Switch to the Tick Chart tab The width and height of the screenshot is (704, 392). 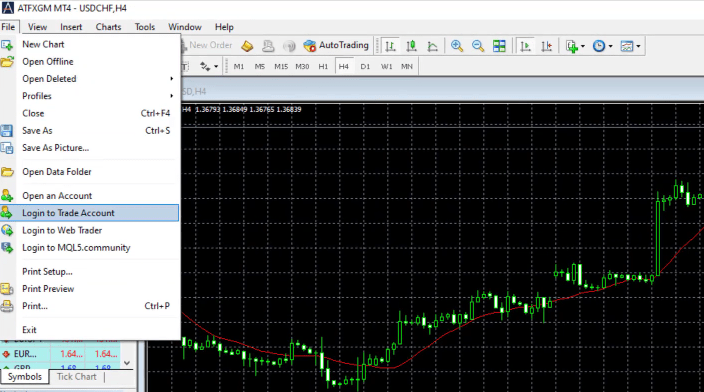76,377
